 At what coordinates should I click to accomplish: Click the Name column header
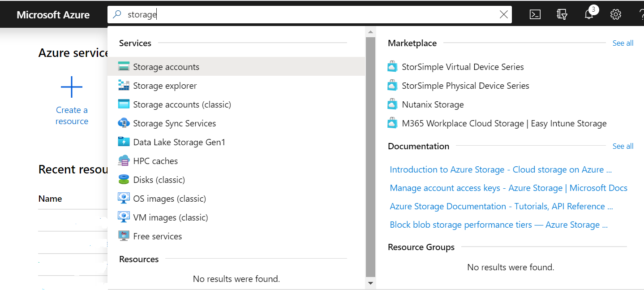(x=50, y=199)
